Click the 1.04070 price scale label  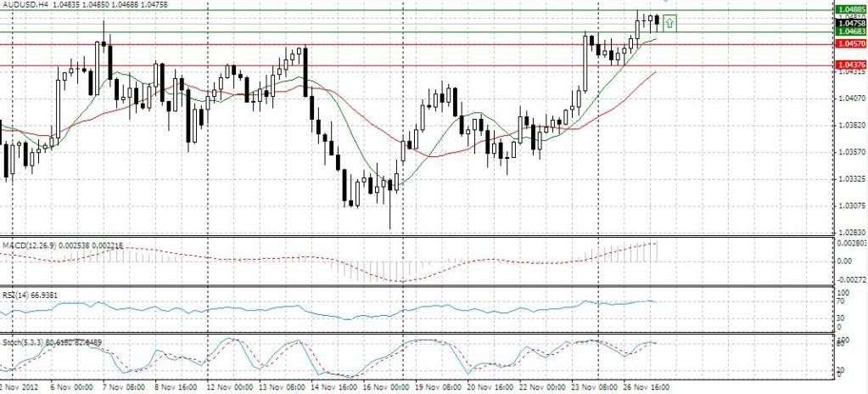tap(849, 98)
